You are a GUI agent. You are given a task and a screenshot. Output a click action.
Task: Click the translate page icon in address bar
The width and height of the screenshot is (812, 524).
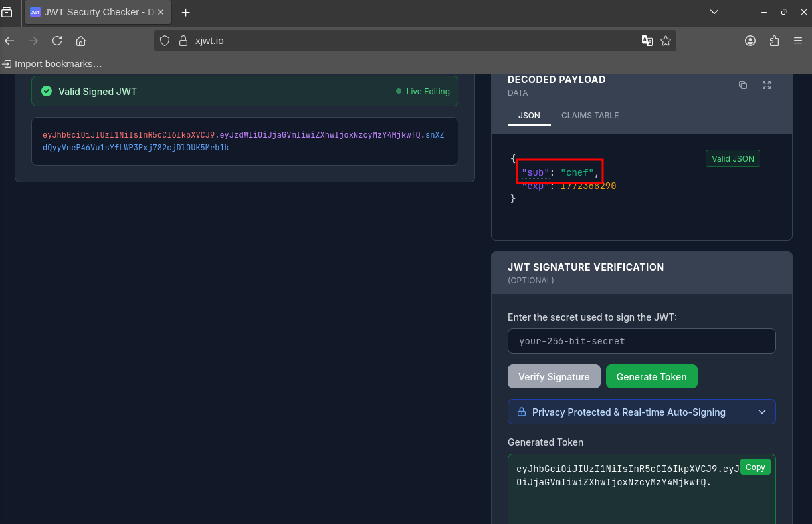tap(647, 41)
